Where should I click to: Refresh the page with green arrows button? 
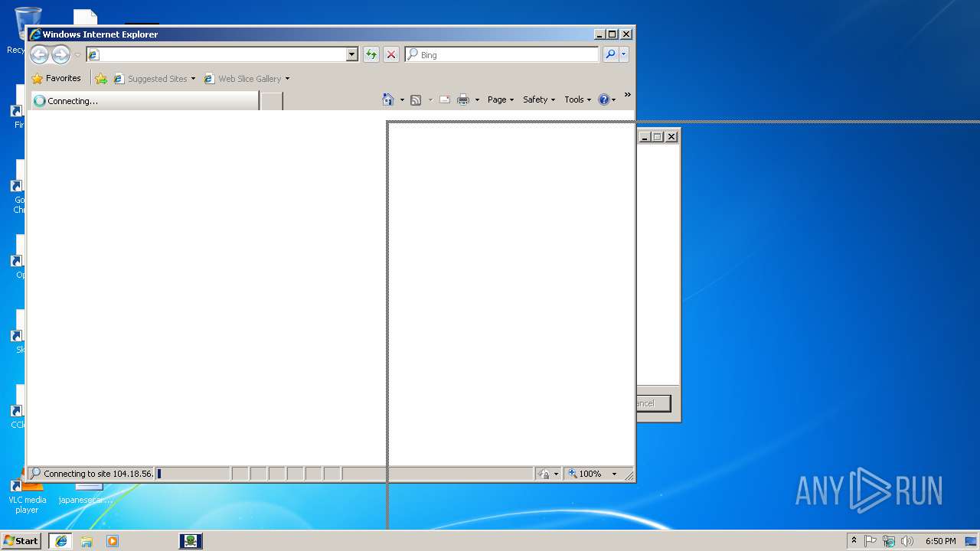(x=371, y=54)
